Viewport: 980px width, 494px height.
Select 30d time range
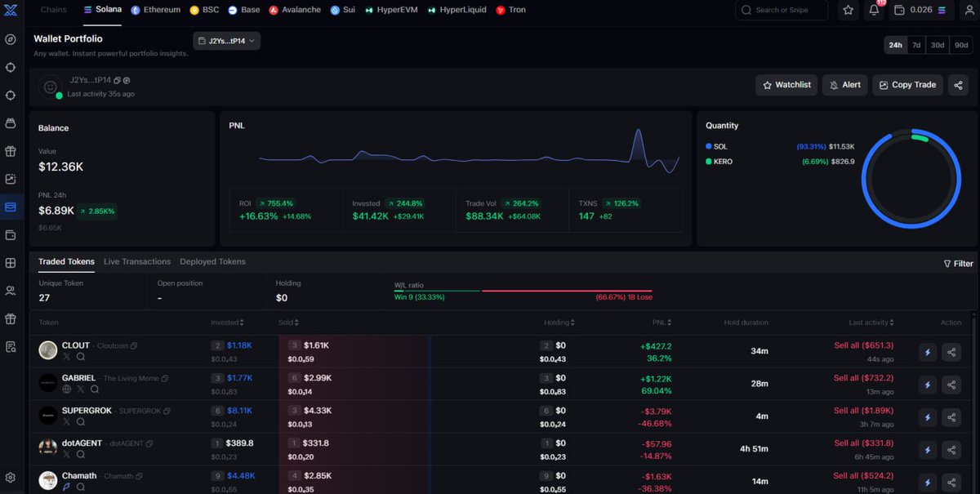(x=937, y=45)
